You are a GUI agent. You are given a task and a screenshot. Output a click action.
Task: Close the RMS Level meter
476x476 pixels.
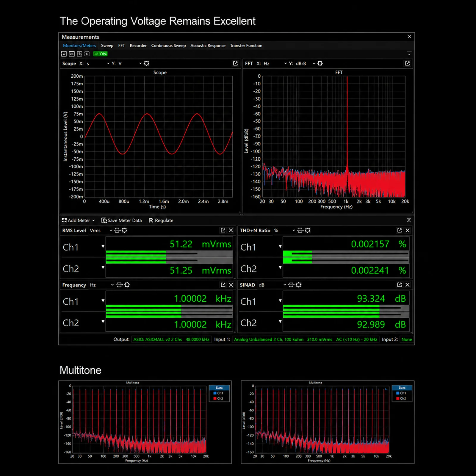click(x=231, y=230)
